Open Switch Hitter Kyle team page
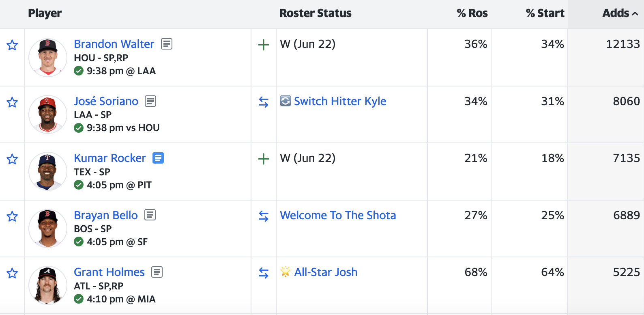 coord(340,101)
